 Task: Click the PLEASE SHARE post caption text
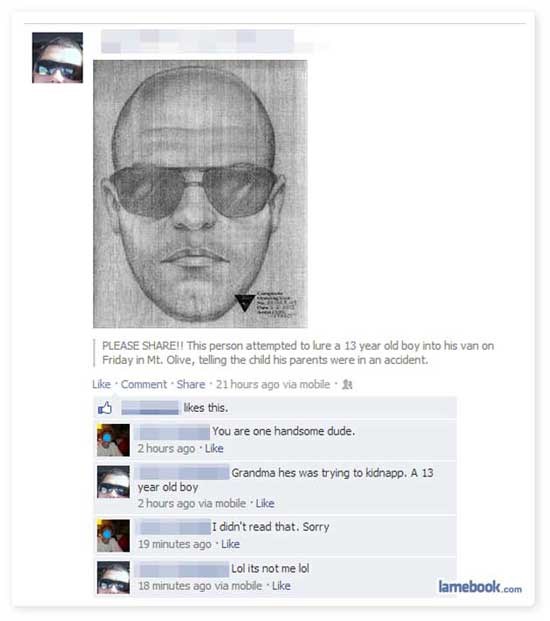(298, 352)
